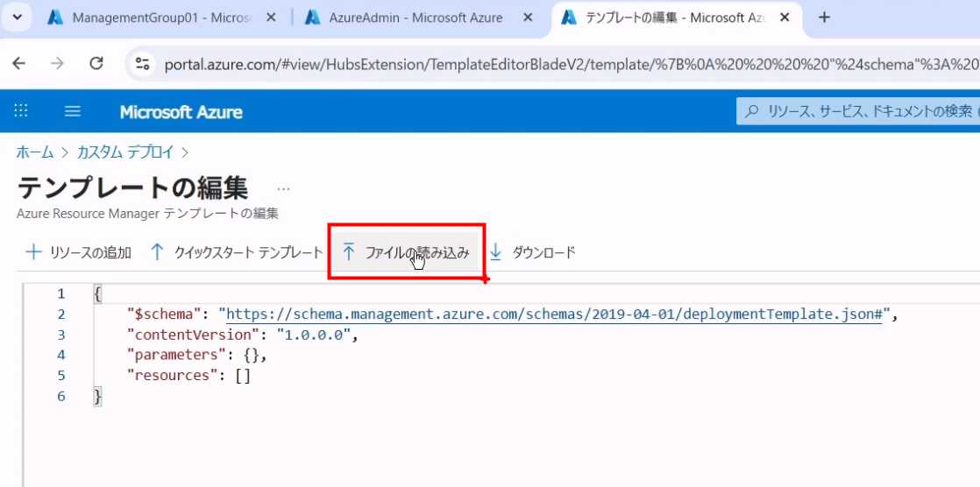Go back using browser back arrow
The height and width of the screenshot is (487, 980).
[19, 63]
